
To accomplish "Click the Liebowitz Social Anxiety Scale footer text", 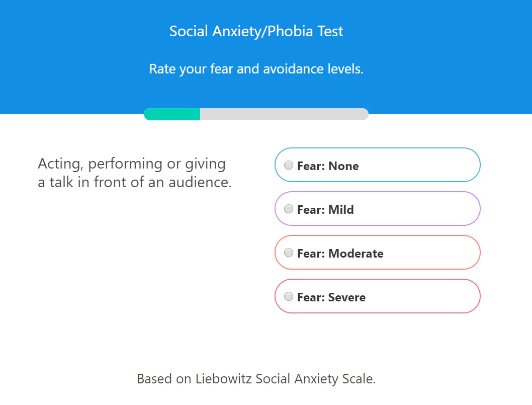I will tap(256, 379).
